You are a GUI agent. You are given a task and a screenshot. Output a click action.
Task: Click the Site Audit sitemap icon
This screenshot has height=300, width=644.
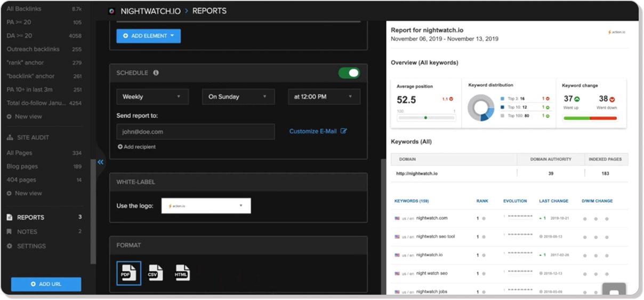[10, 138]
